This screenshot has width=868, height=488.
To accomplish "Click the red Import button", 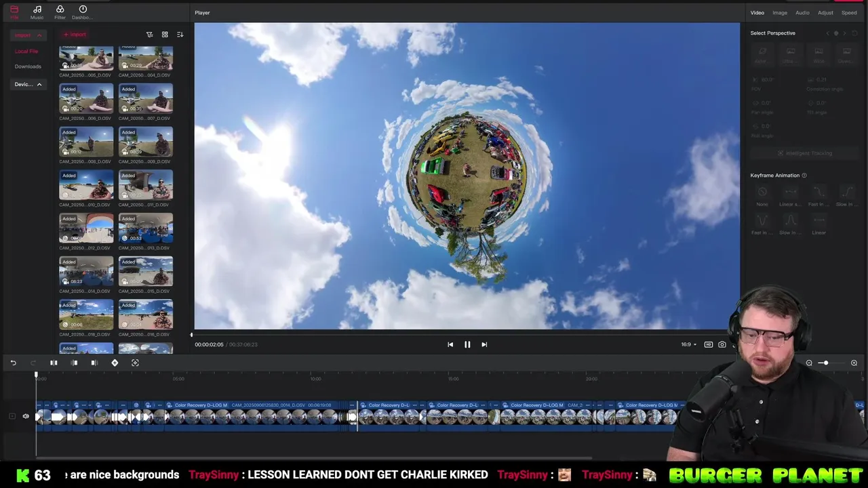I will (x=75, y=35).
